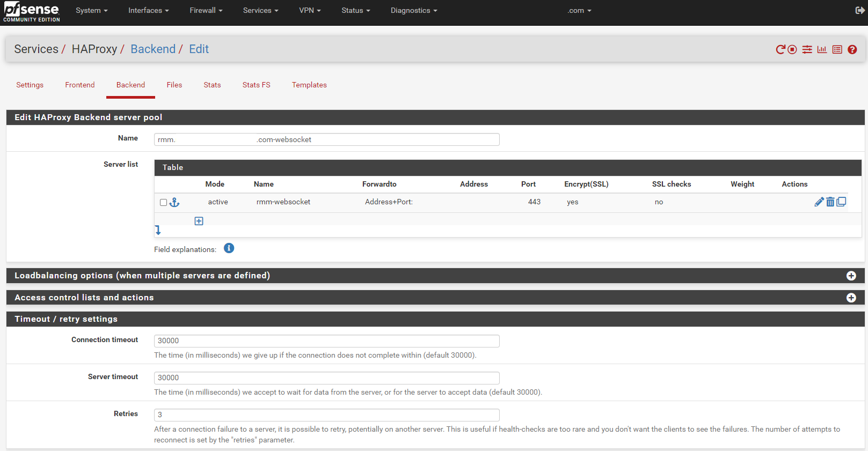Select the rmm-websocket server checkbox
868x451 pixels.
click(163, 202)
